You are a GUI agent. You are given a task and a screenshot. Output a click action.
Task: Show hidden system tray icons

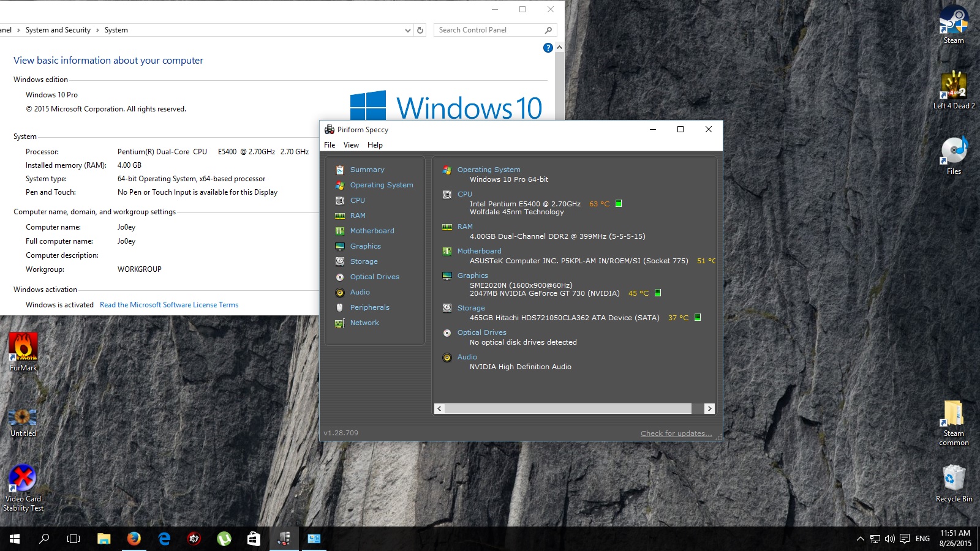(860, 539)
